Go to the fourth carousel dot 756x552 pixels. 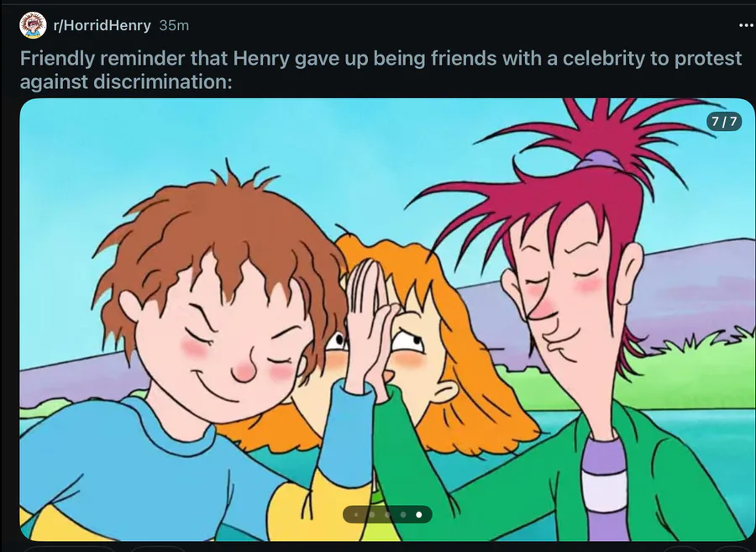point(403,514)
